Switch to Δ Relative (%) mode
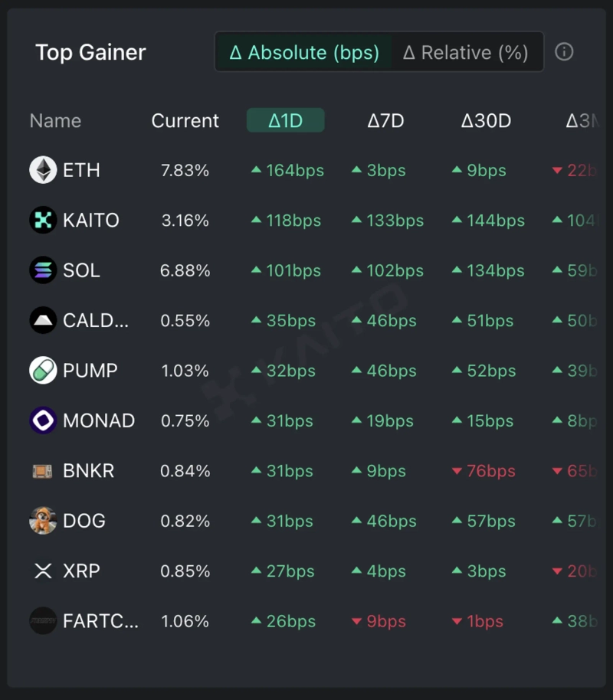Image resolution: width=613 pixels, height=700 pixels. point(466,52)
